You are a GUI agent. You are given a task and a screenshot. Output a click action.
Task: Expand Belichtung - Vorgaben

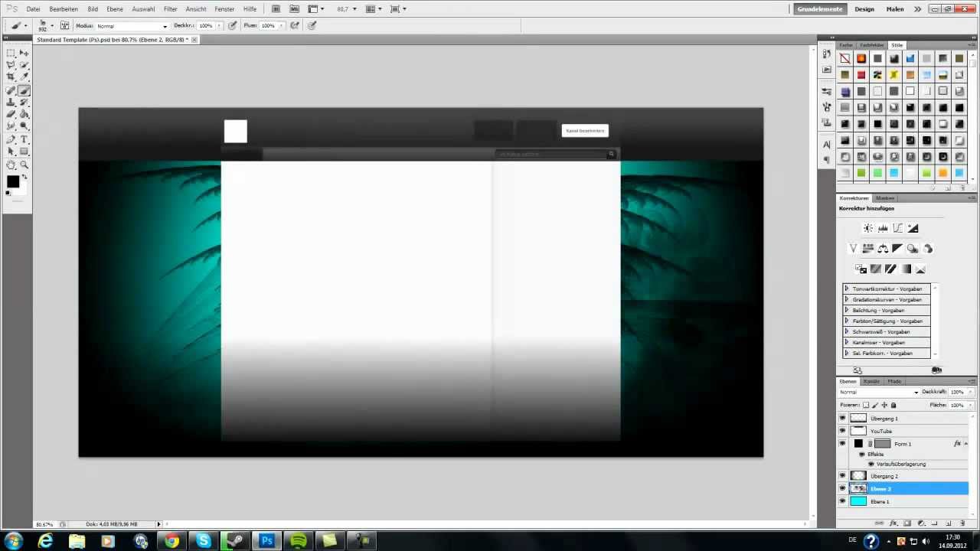point(847,311)
